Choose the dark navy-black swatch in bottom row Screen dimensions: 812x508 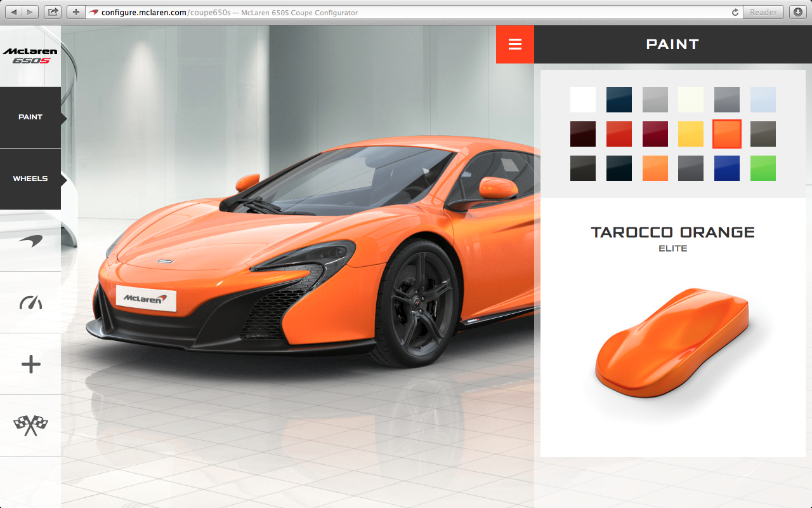tap(619, 168)
